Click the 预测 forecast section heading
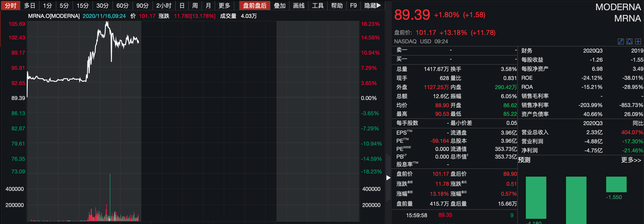Screen dimensions: 644x224 [x=524, y=160]
